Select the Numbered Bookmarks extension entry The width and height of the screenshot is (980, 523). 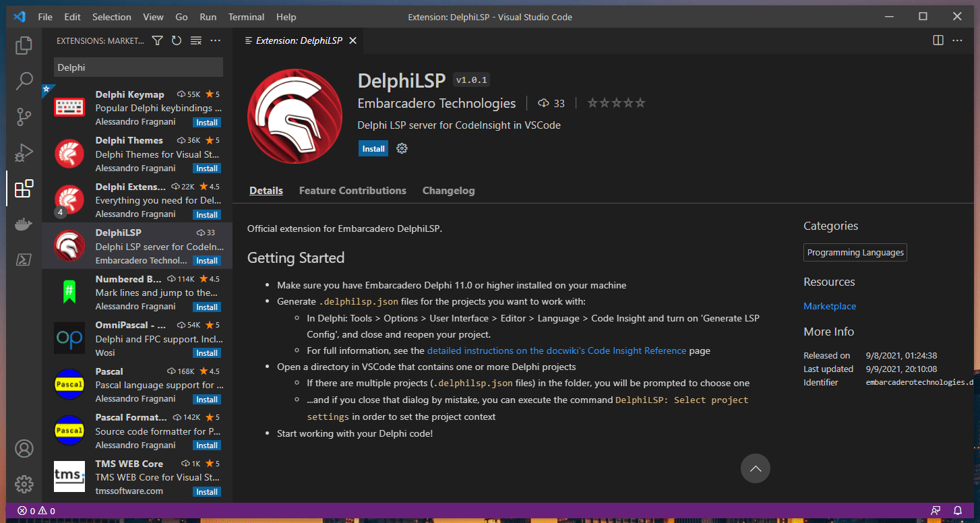pos(137,293)
